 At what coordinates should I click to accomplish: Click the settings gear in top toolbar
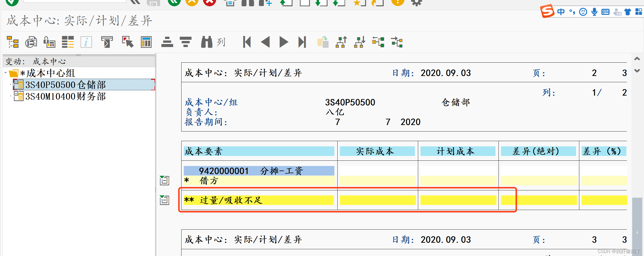pyautogui.click(x=417, y=2)
